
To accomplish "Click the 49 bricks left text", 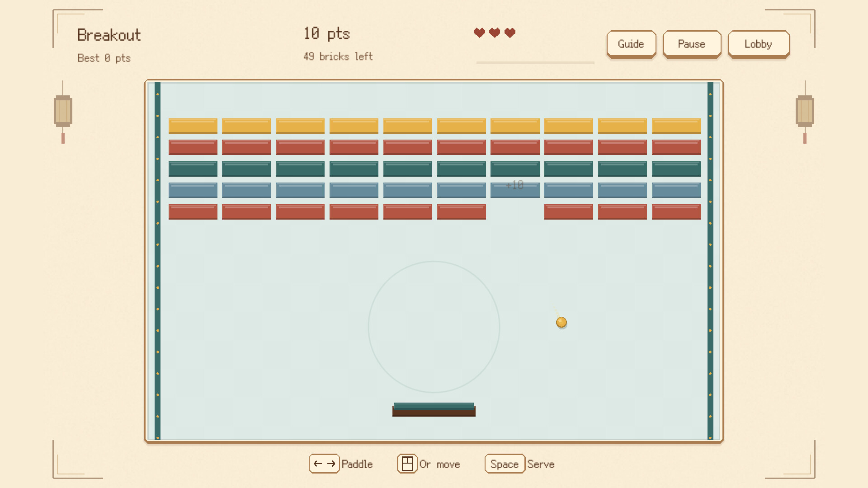I will coord(338,56).
